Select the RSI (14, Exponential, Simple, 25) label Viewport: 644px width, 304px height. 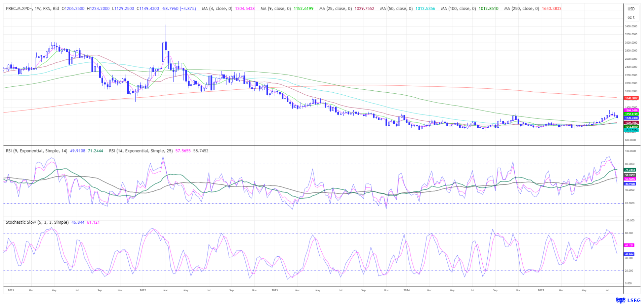pos(140,151)
